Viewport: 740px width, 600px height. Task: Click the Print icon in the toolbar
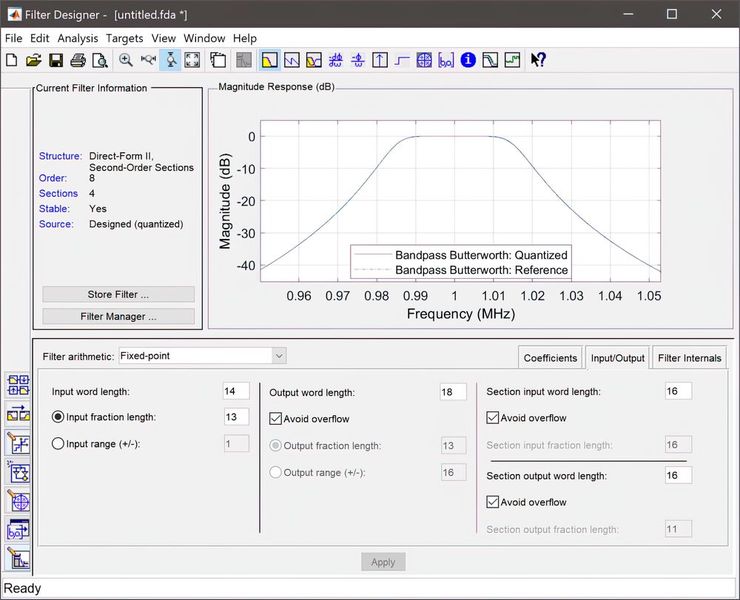click(78, 60)
